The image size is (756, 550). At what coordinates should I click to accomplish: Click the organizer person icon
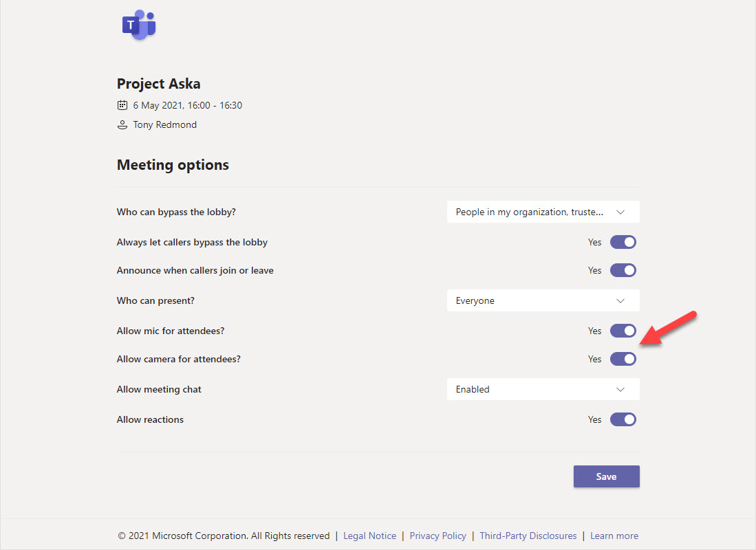tap(122, 125)
